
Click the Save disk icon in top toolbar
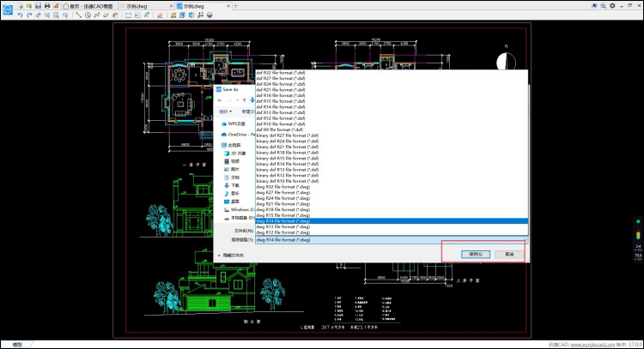(38, 6)
